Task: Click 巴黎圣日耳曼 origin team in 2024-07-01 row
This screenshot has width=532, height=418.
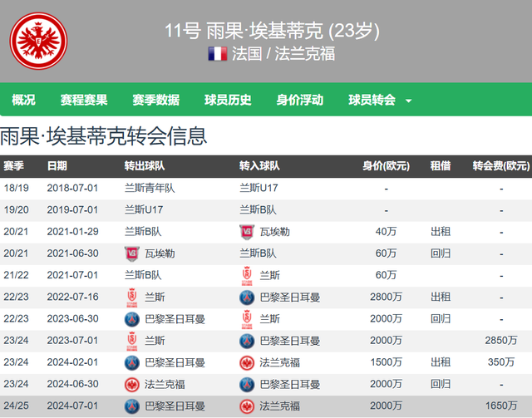Action: point(175,406)
